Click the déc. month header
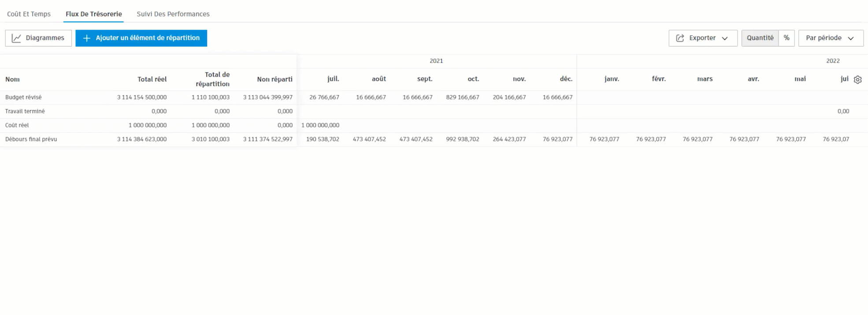Screen dimensions: 868x315 click(566, 79)
